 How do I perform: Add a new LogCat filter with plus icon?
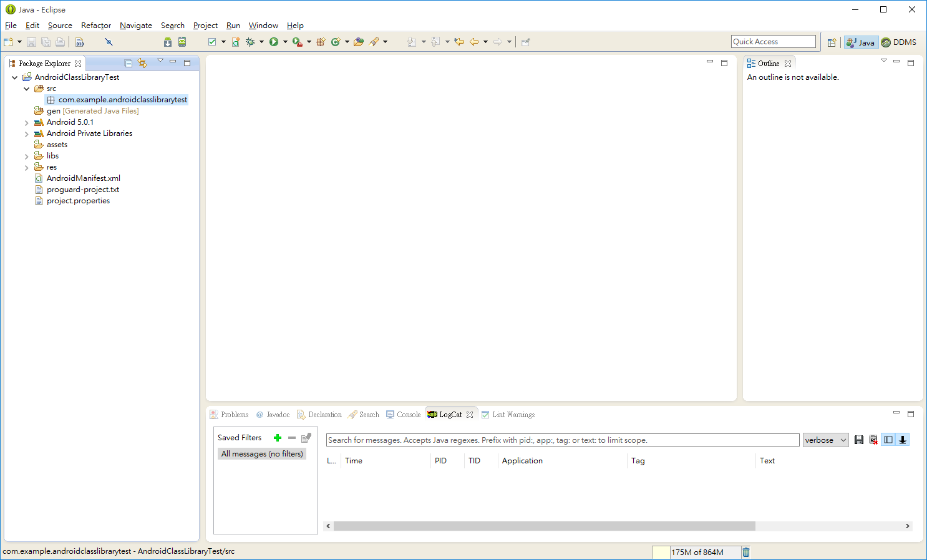tap(278, 438)
